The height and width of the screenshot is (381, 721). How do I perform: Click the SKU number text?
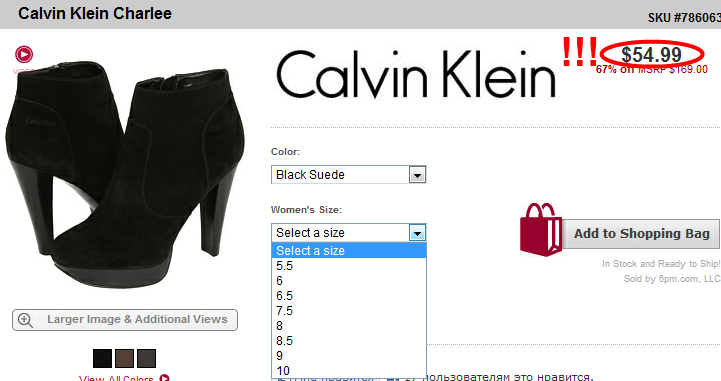[x=684, y=17]
